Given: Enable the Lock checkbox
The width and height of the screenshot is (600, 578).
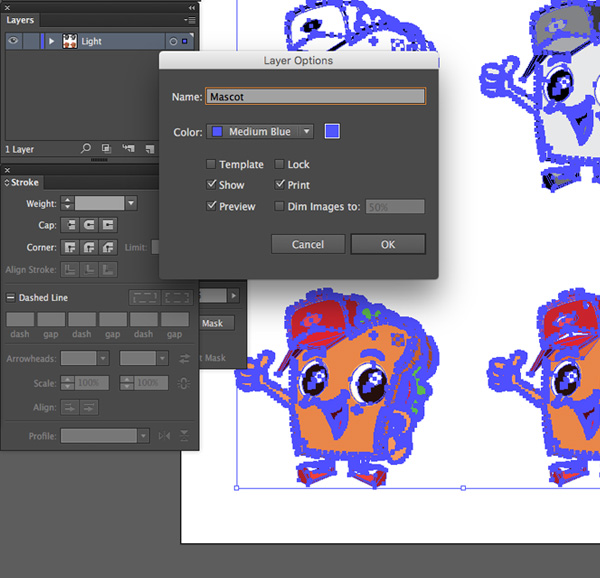Looking at the screenshot, I should click(279, 165).
